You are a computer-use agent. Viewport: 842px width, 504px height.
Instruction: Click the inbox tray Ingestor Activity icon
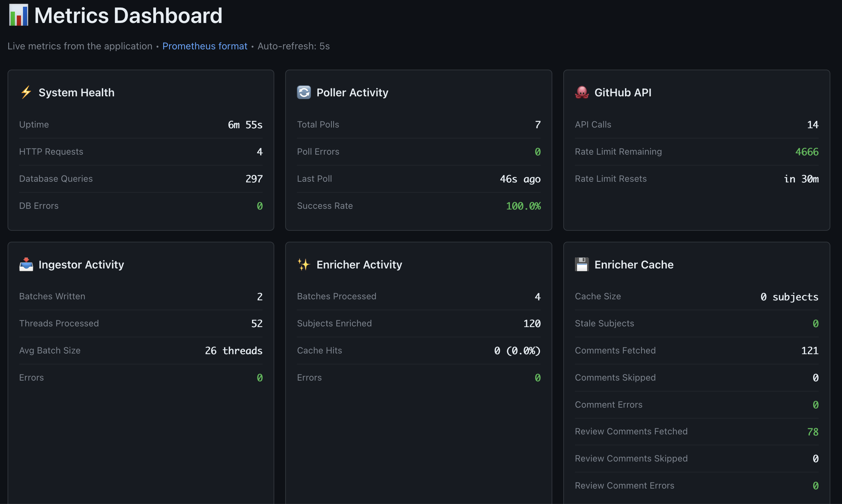coord(26,264)
